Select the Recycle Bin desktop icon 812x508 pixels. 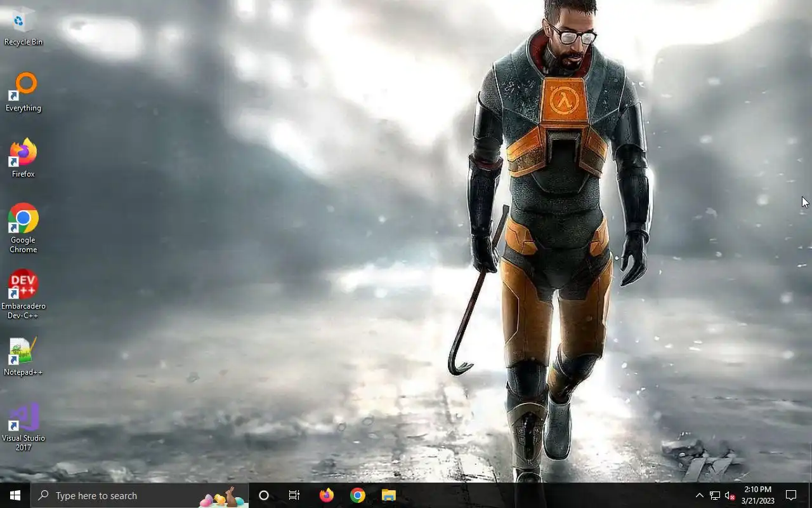tap(23, 27)
